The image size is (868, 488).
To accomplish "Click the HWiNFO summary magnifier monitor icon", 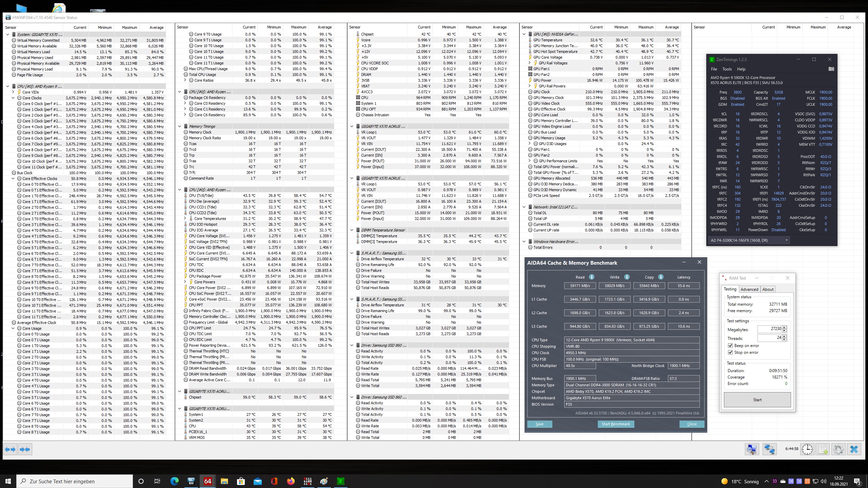I will 752,449.
